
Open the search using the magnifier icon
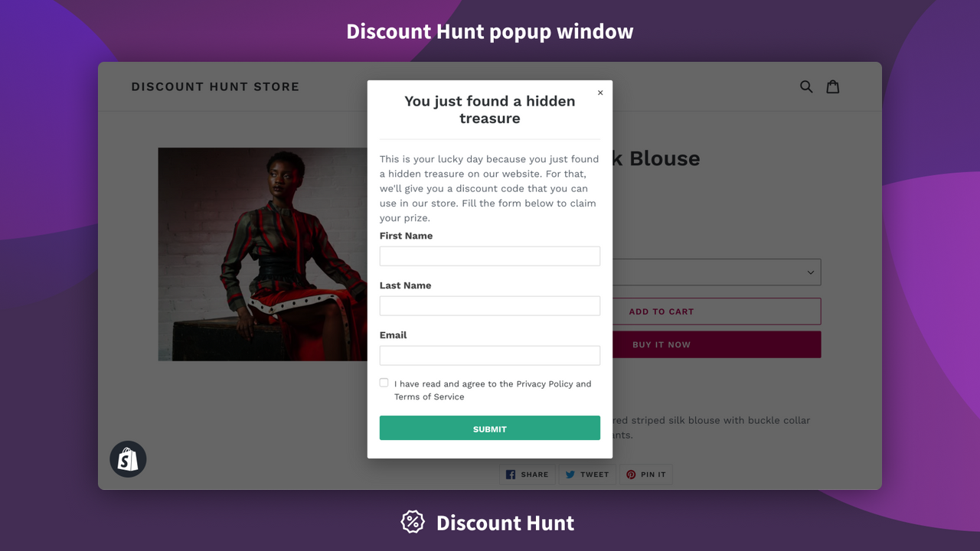tap(806, 86)
